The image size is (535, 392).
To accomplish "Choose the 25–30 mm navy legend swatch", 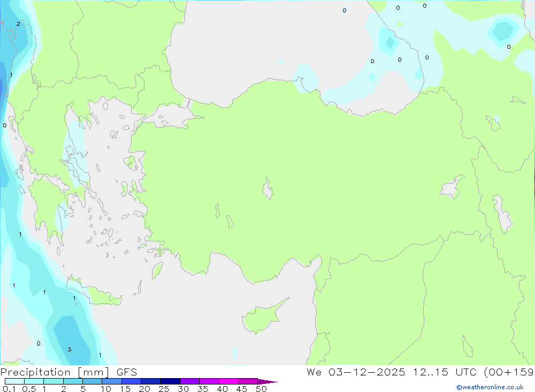I will coord(170,381).
